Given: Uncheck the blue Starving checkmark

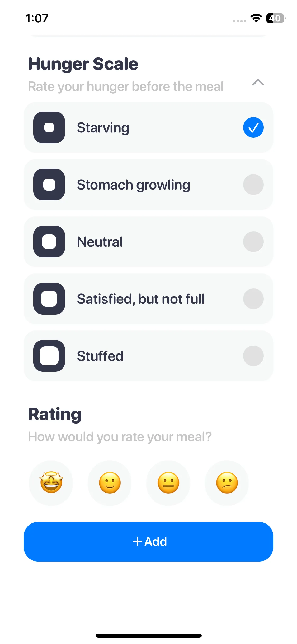Looking at the screenshot, I should 253,127.
